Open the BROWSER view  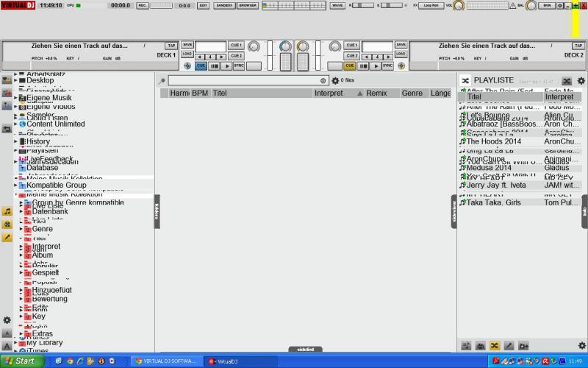coord(248,5)
